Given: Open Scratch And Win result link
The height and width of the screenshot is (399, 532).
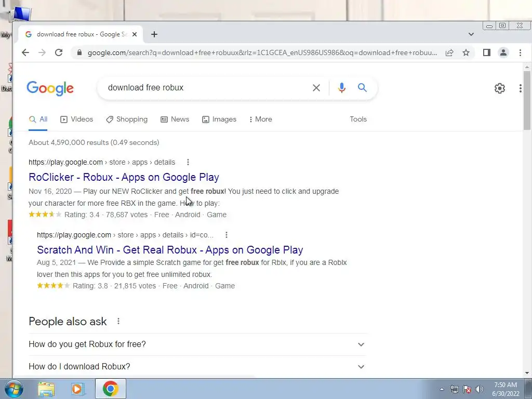Looking at the screenshot, I should [x=170, y=250].
